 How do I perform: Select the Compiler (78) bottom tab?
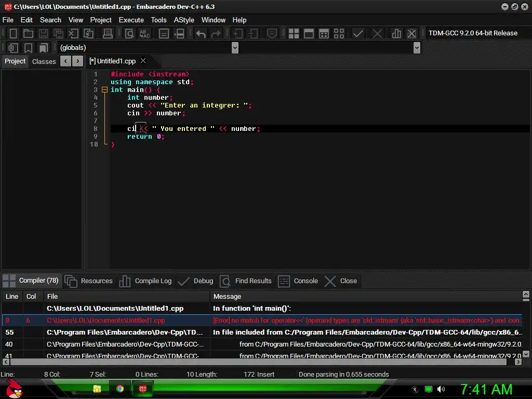point(31,281)
